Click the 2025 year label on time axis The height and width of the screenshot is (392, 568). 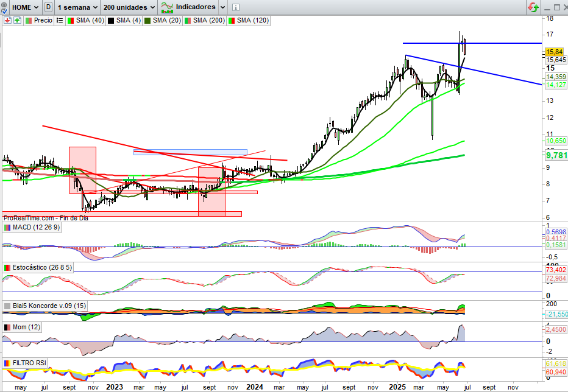pyautogui.click(x=397, y=387)
